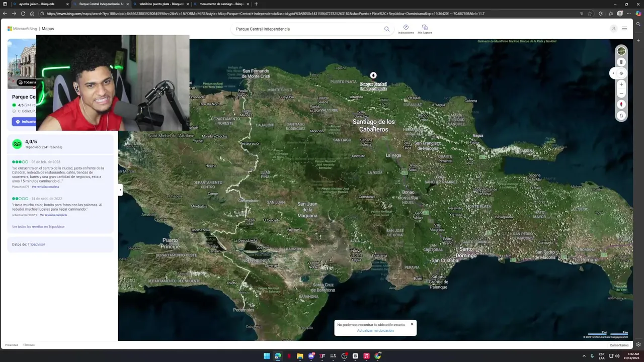Open Ver revisión completa for February review
The image size is (644, 362).
(45, 187)
